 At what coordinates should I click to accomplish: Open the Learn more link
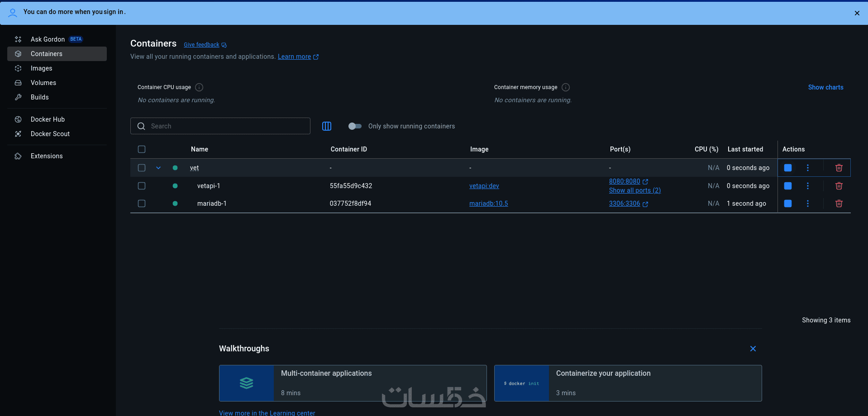coord(294,57)
